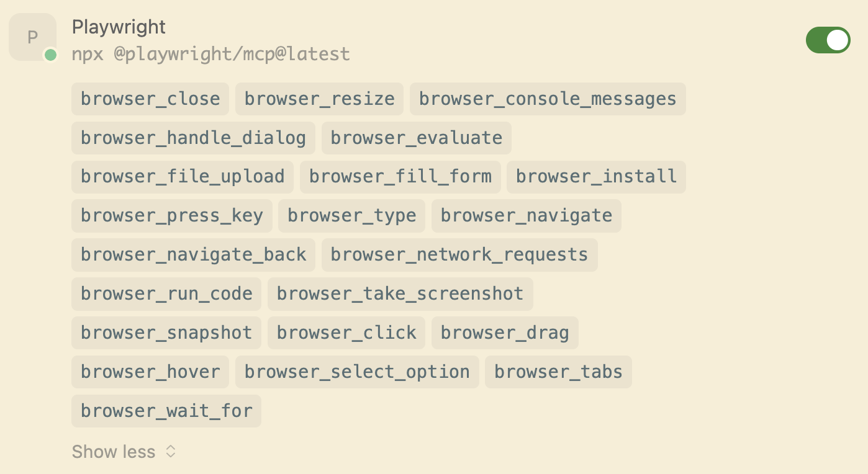868x474 pixels.
Task: Click the Playwright server avatar icon
Action: [32, 37]
